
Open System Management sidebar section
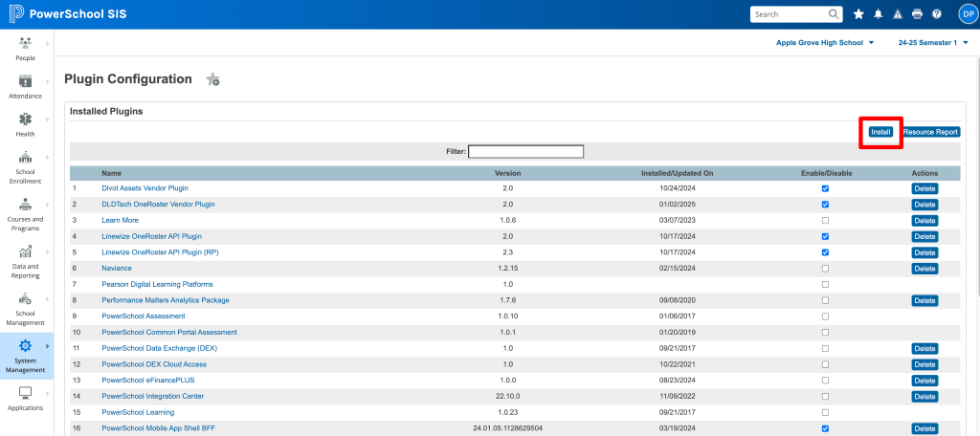point(26,356)
